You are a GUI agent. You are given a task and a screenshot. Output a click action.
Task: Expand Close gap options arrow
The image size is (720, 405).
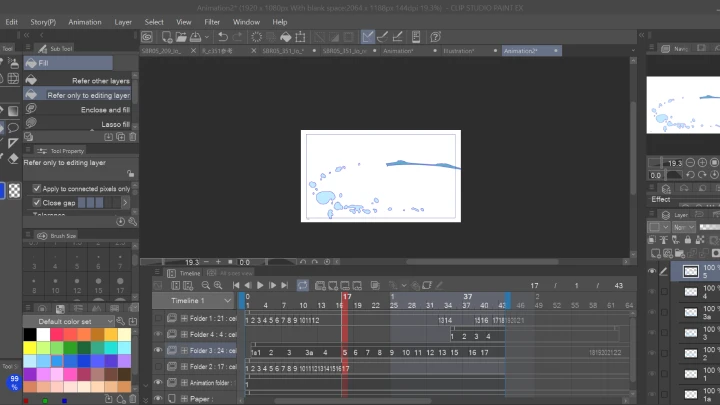pyautogui.click(x=124, y=202)
